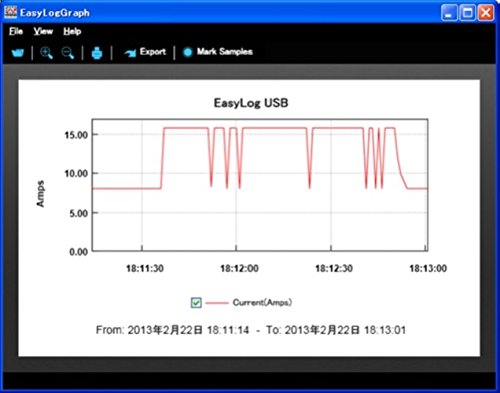Image resolution: width=500 pixels, height=393 pixels.
Task: Minimize the EasyLogGraph window
Action: point(449,13)
